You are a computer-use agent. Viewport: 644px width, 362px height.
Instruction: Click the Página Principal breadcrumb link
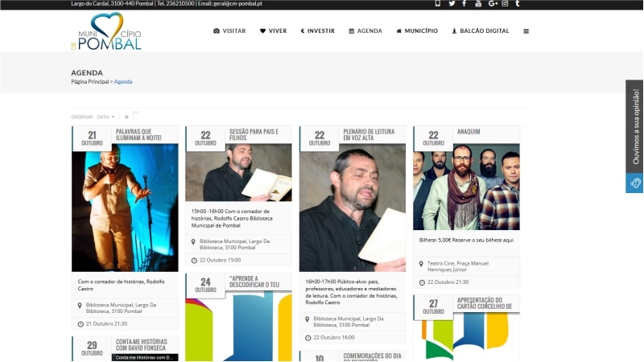pyautogui.click(x=90, y=82)
